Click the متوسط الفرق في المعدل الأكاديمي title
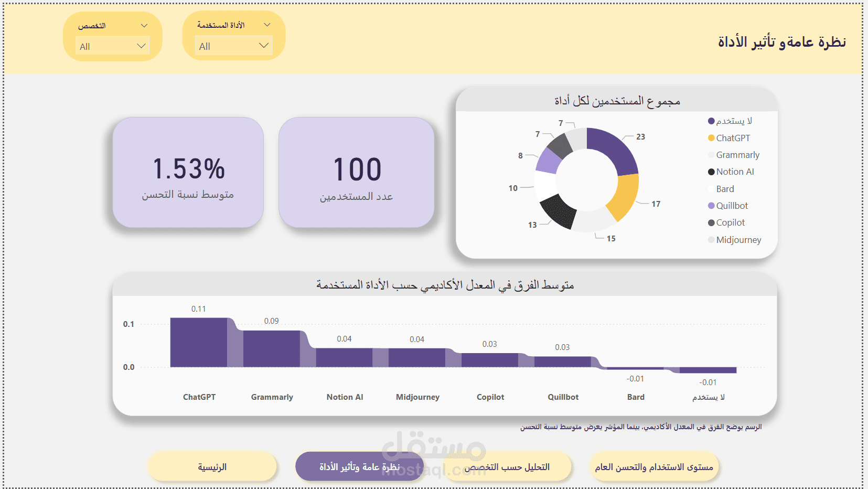 click(x=445, y=285)
